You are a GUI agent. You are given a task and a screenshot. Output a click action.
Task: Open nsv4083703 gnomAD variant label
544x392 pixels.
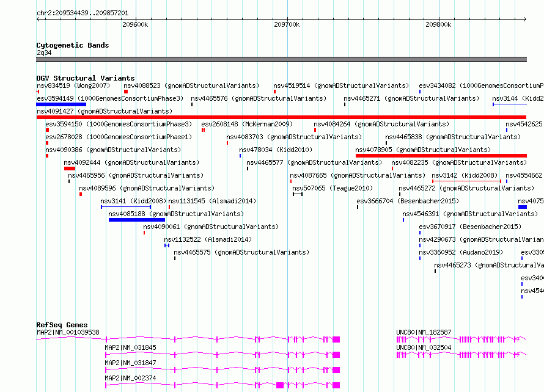tap(294, 137)
